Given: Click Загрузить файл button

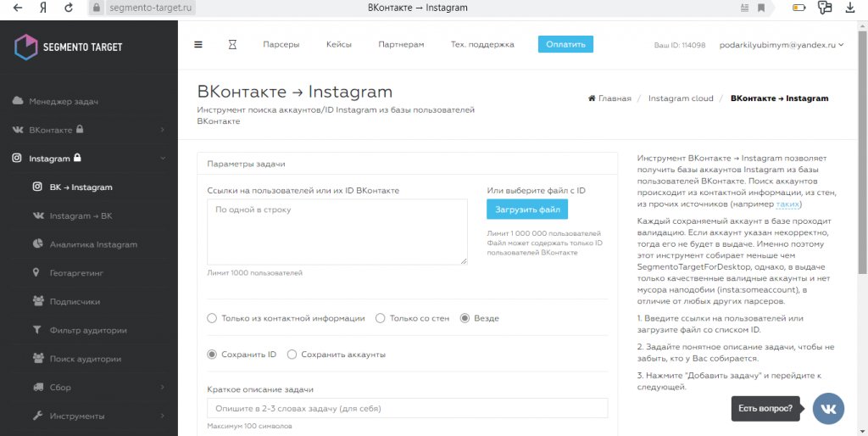Looking at the screenshot, I should pyautogui.click(x=527, y=210).
